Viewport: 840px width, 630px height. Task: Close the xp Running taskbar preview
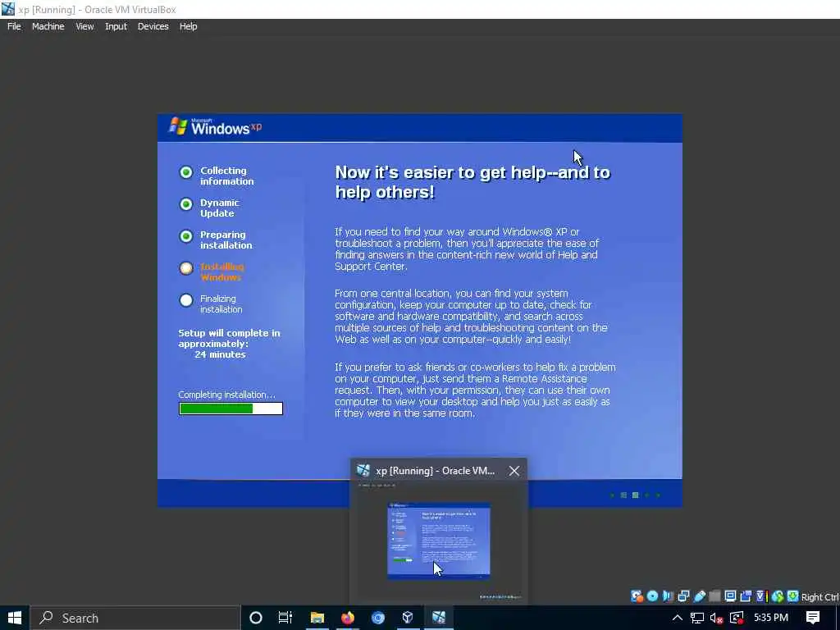[514, 471]
